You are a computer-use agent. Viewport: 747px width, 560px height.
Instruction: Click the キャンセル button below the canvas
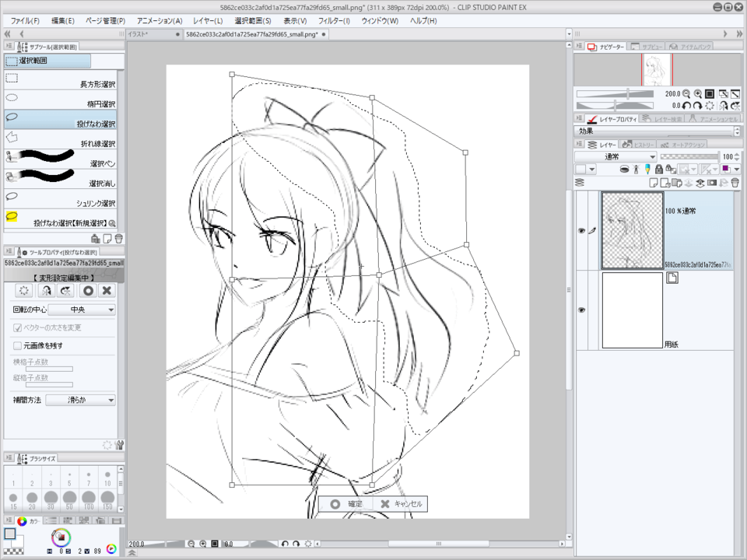point(401,504)
